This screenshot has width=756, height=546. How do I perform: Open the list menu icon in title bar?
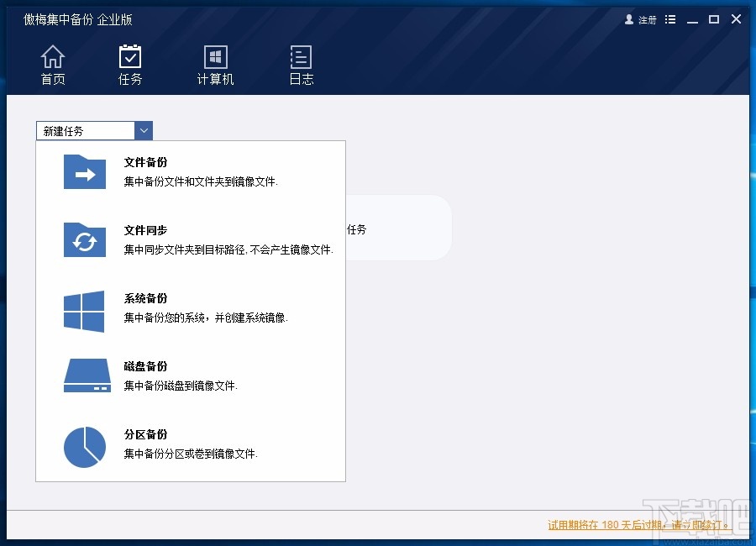coord(669,18)
